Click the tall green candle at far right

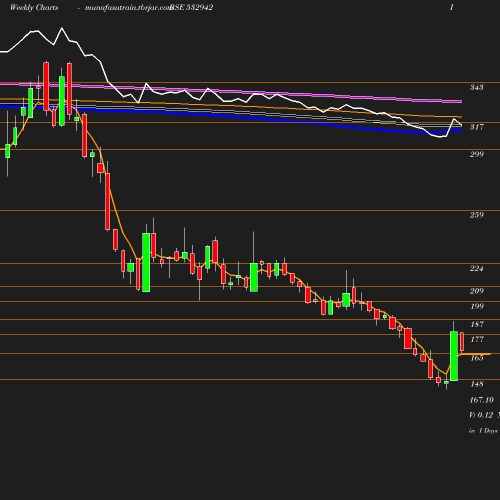coord(454,356)
